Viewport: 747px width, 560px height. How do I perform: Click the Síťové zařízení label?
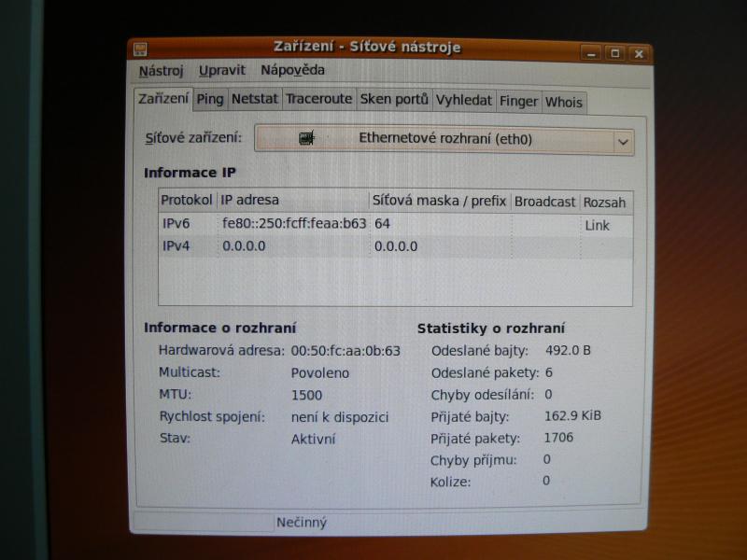(193, 137)
